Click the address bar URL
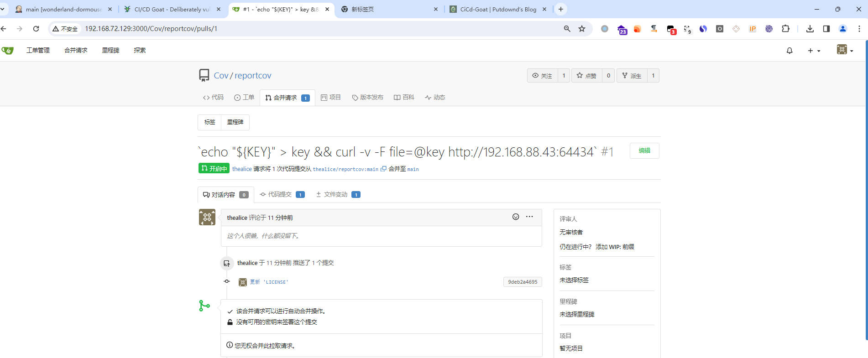The width and height of the screenshot is (868, 358). [x=151, y=29]
